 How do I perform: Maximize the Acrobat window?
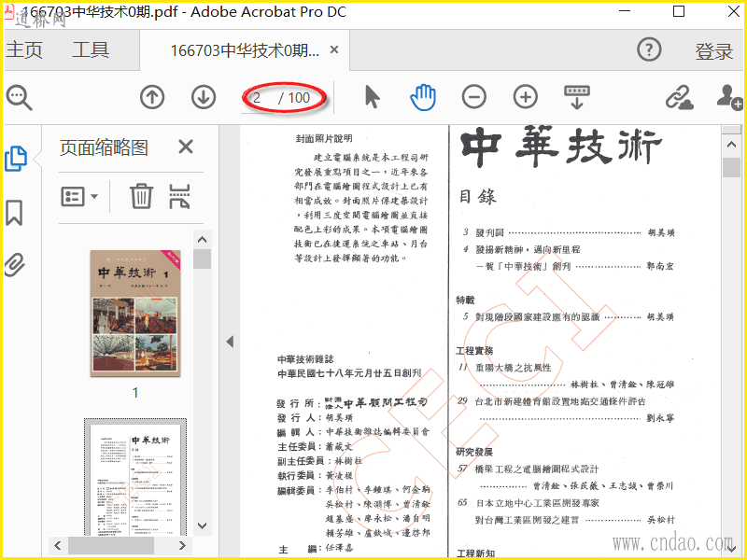click(x=679, y=11)
